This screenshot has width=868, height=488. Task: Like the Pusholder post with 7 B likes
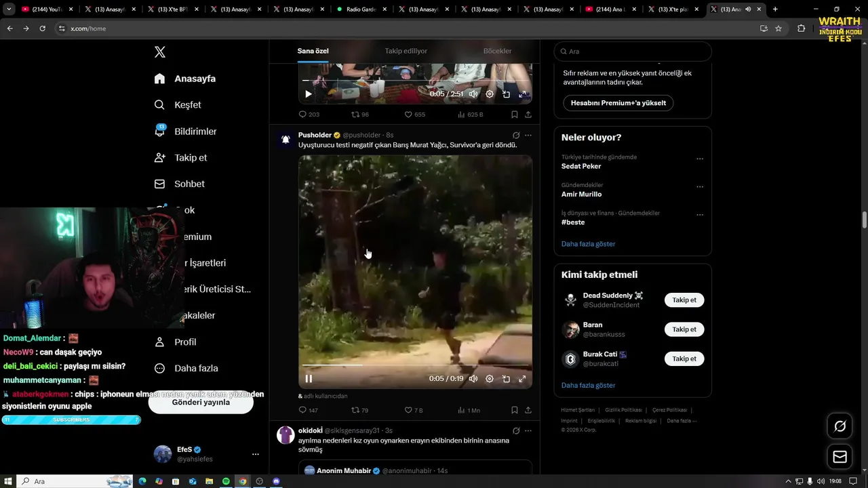(414, 410)
